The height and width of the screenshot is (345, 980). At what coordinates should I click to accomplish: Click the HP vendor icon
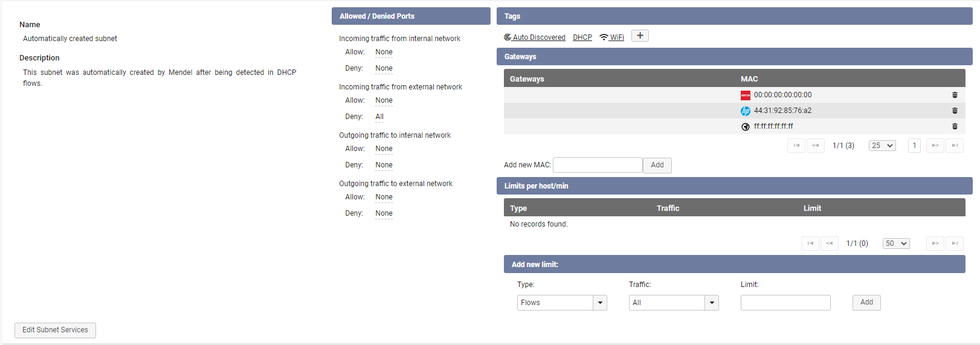click(x=746, y=111)
